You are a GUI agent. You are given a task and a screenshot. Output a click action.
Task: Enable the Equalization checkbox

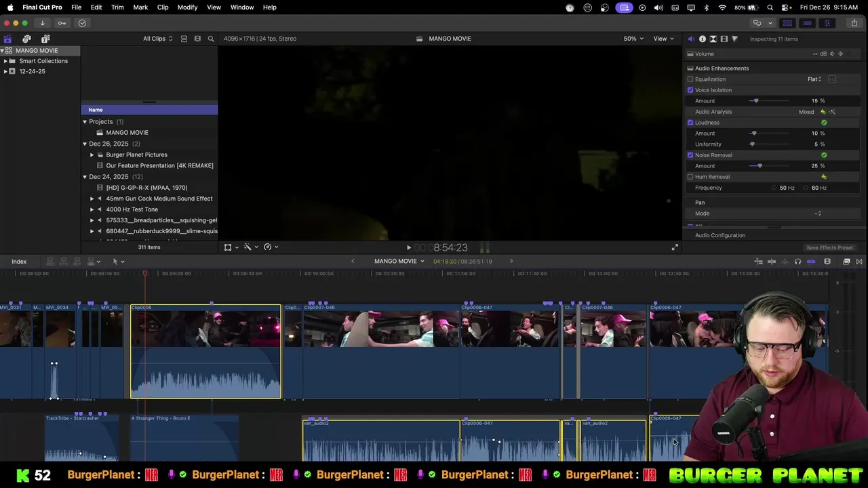click(x=690, y=79)
